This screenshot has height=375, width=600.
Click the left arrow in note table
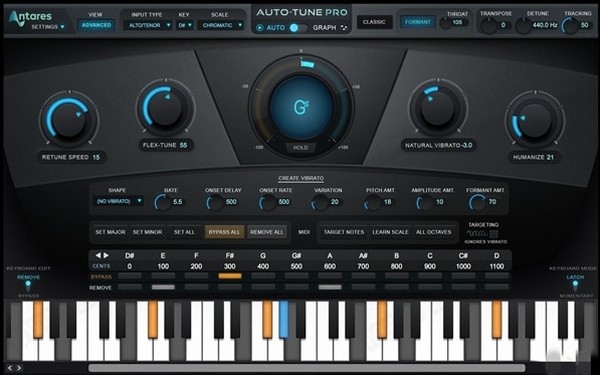(98, 255)
